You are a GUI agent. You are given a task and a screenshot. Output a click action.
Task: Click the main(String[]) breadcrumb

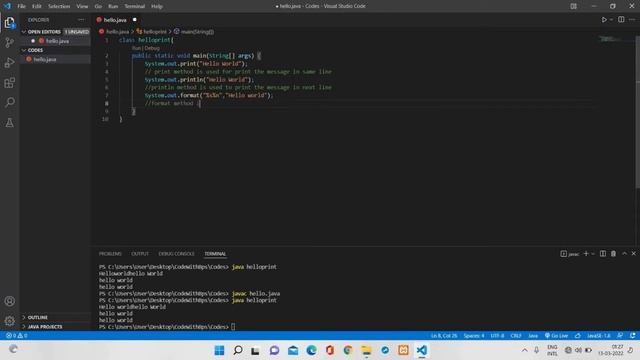[197, 31]
